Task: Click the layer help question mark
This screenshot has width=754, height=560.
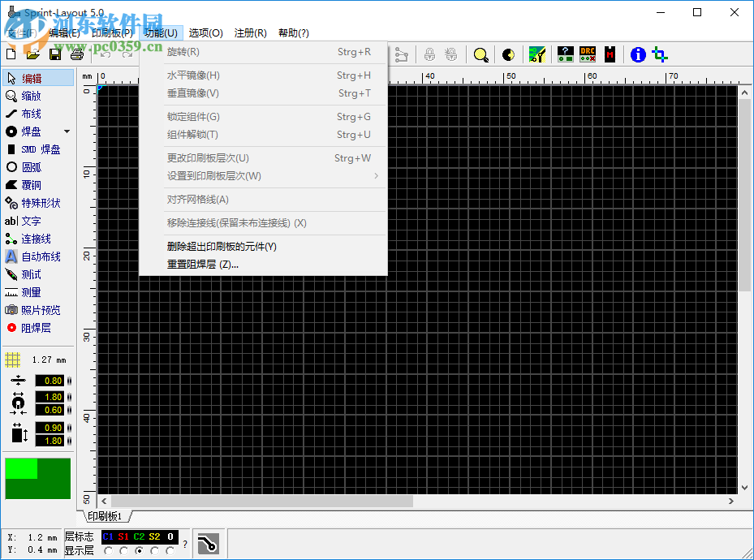Action: tap(185, 544)
